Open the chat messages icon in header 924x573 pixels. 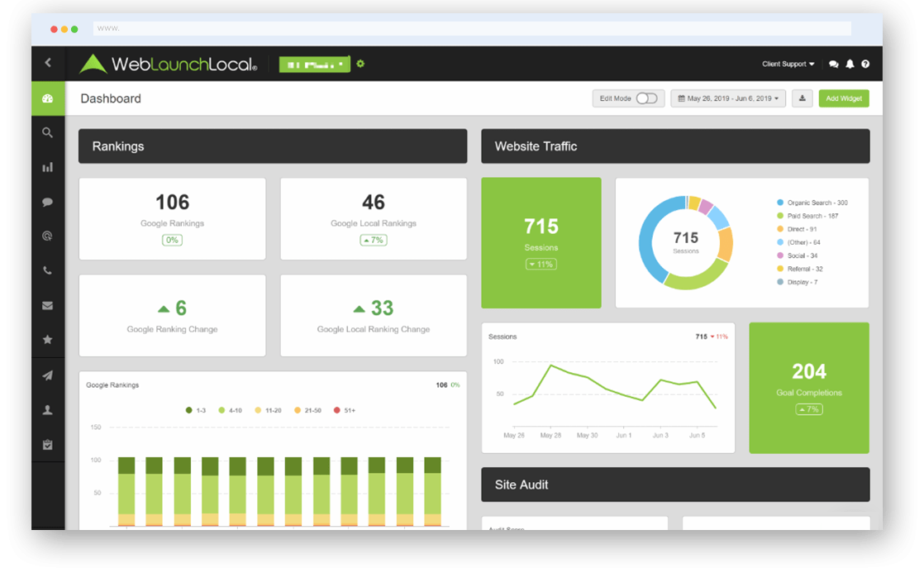833,64
